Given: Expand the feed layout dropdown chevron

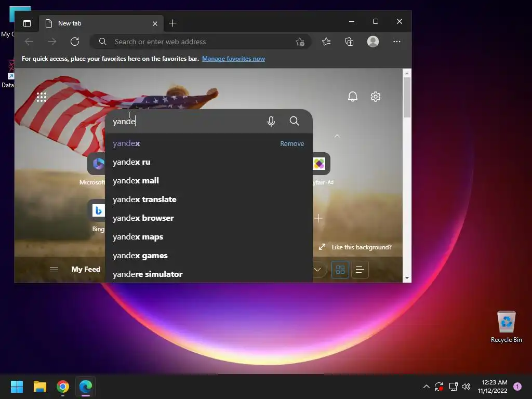Looking at the screenshot, I should 317,270.
